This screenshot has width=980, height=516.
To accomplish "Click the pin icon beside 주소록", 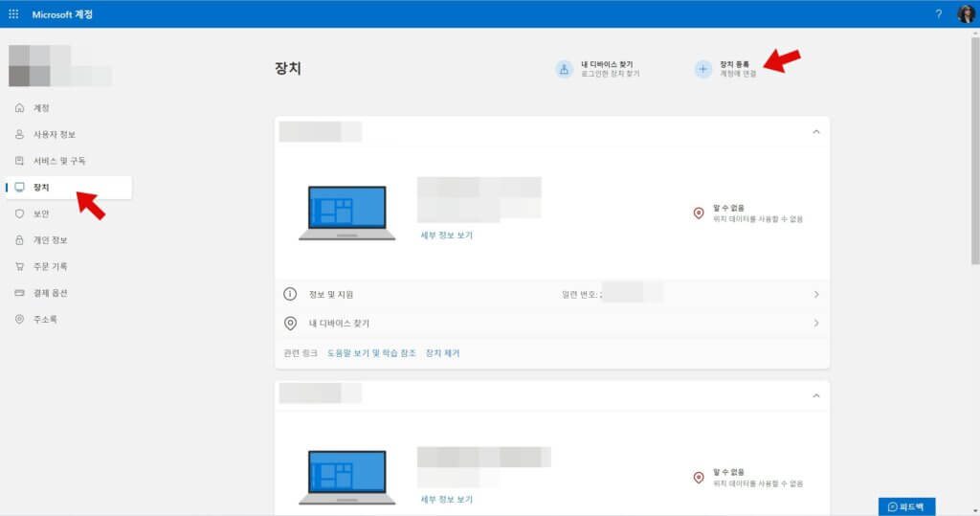I will point(19,319).
